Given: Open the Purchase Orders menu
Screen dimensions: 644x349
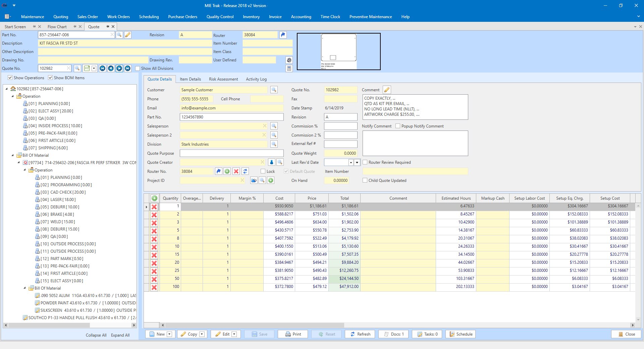Looking at the screenshot, I should point(182,17).
